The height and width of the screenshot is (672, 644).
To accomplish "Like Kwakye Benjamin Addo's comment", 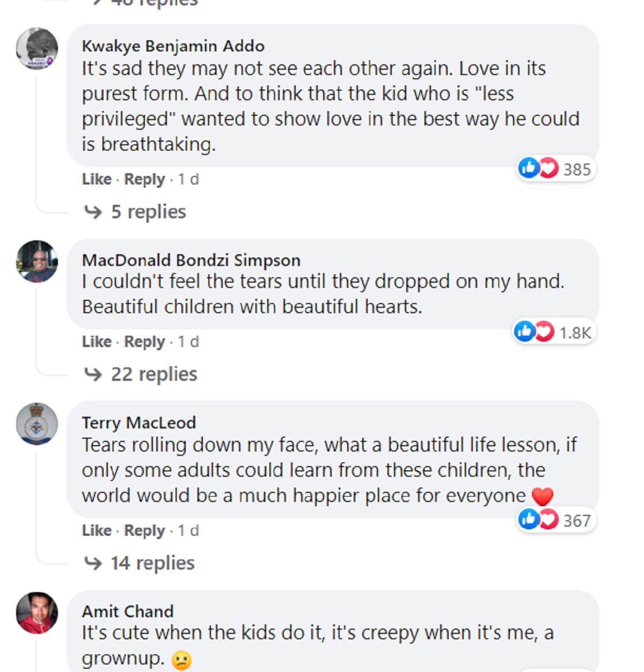I will [97, 179].
